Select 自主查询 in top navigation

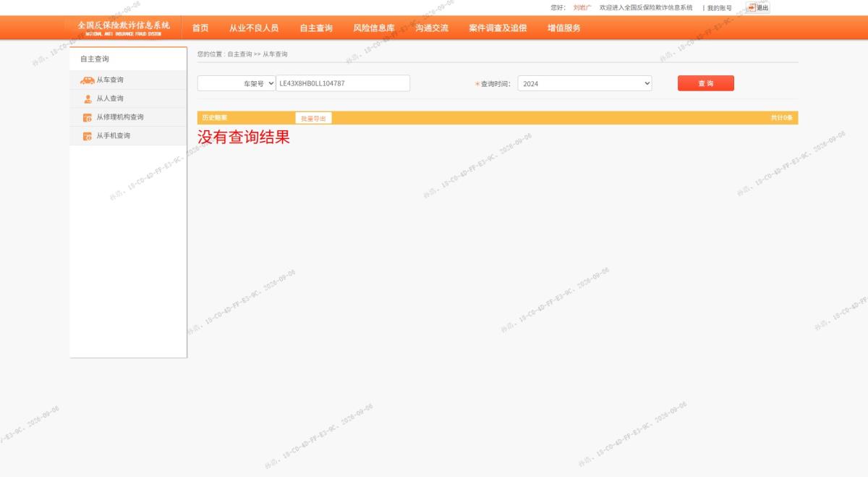316,28
